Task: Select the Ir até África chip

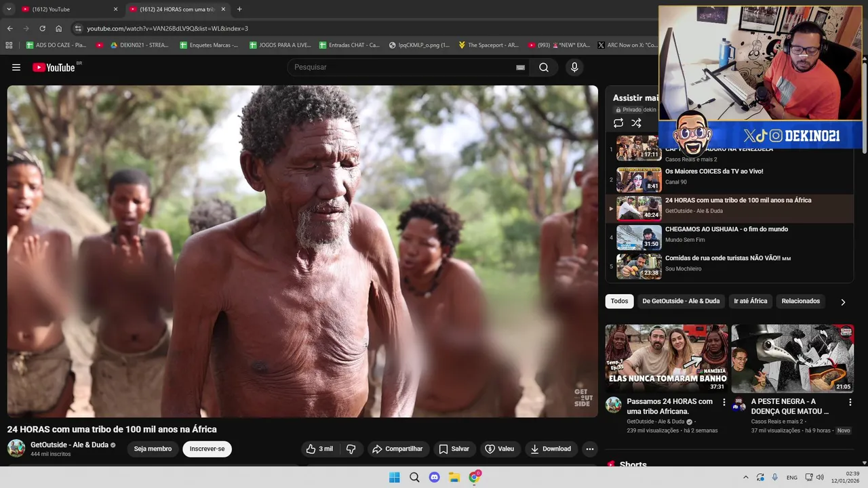Action: point(751,301)
